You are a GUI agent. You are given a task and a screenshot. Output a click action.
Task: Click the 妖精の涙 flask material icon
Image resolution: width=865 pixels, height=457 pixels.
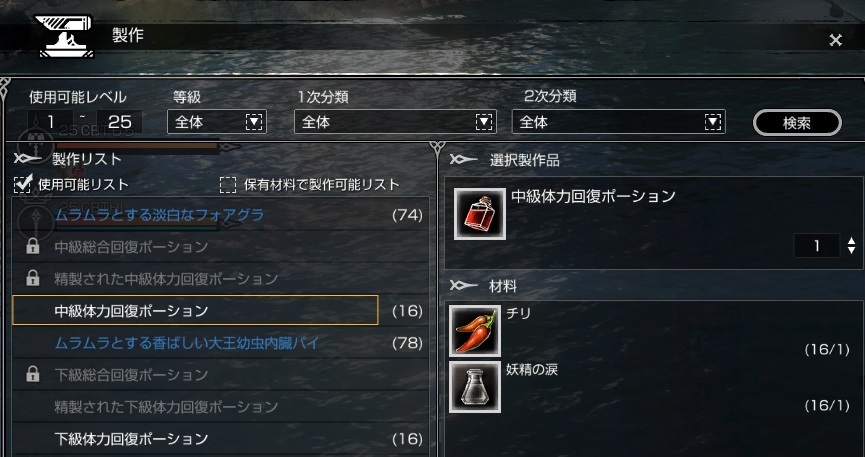pyautogui.click(x=475, y=387)
